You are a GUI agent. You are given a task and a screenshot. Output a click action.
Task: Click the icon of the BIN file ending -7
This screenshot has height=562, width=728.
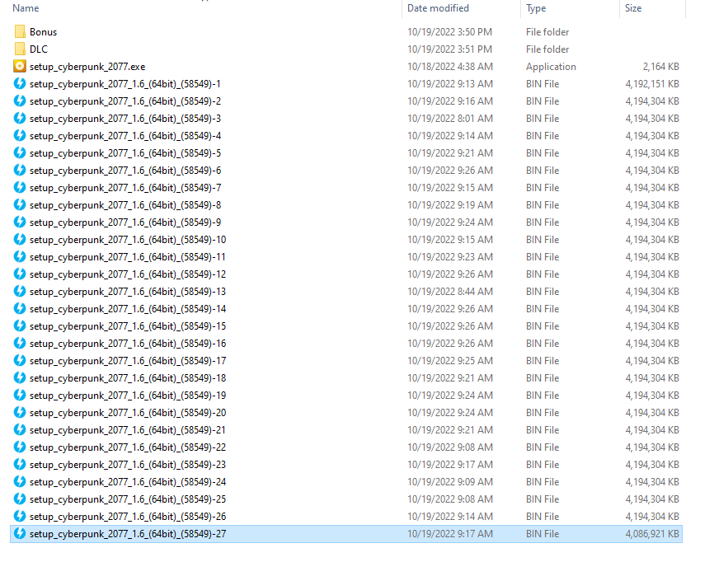pyautogui.click(x=20, y=188)
